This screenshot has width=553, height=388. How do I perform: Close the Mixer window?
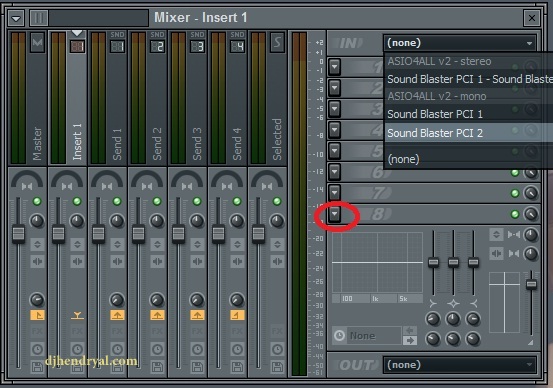(x=532, y=18)
